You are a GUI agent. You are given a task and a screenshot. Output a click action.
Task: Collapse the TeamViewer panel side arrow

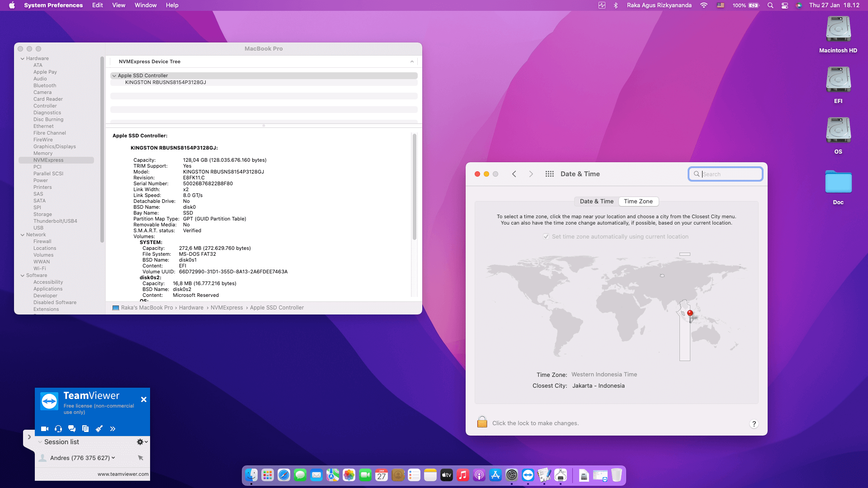coord(29,437)
